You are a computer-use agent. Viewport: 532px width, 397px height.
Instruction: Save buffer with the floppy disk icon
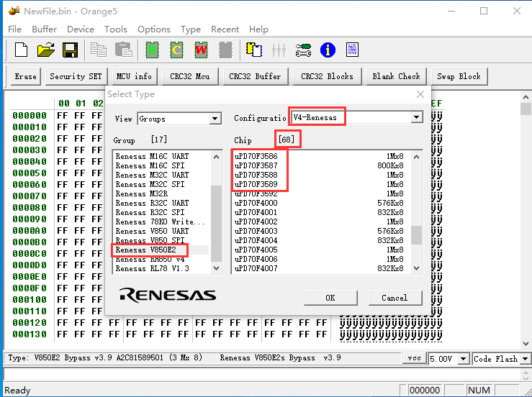[71, 50]
